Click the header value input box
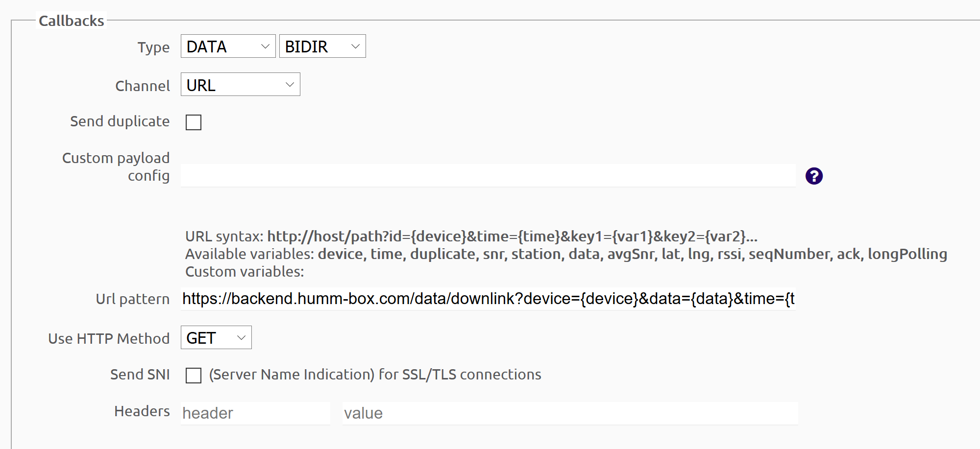 coord(570,413)
